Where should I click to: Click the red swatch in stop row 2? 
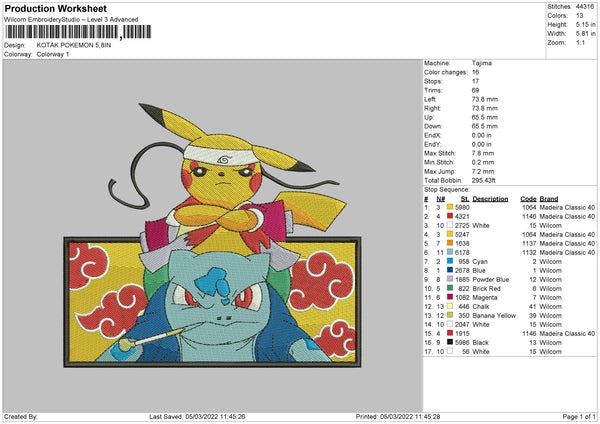[450, 216]
